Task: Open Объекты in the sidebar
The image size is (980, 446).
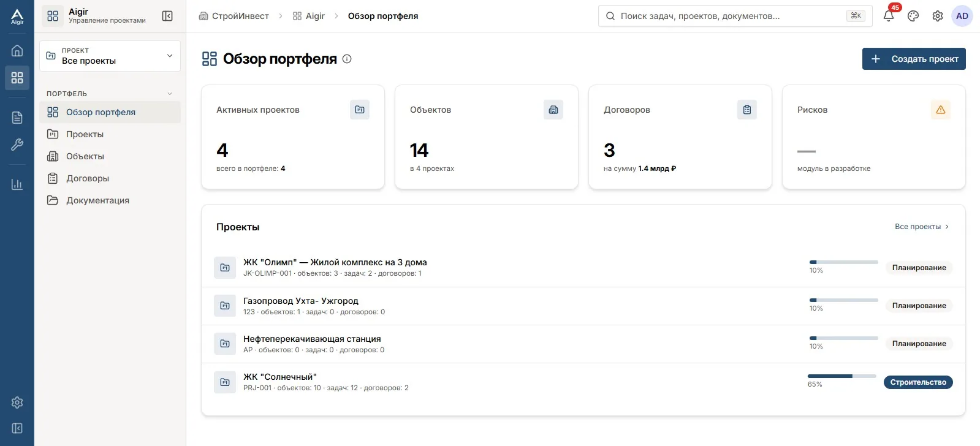Action: click(x=110, y=156)
